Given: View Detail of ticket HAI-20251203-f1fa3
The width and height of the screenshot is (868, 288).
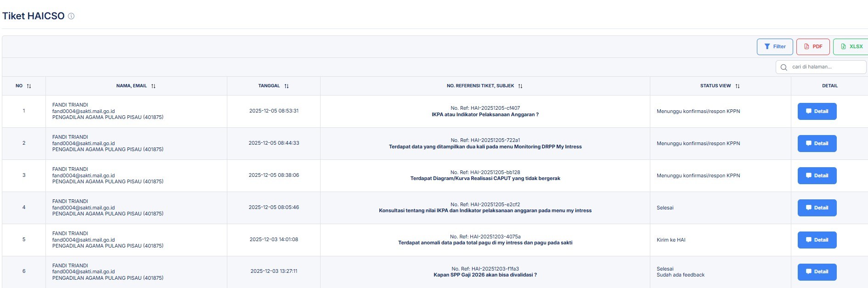Looking at the screenshot, I should (x=817, y=271).
